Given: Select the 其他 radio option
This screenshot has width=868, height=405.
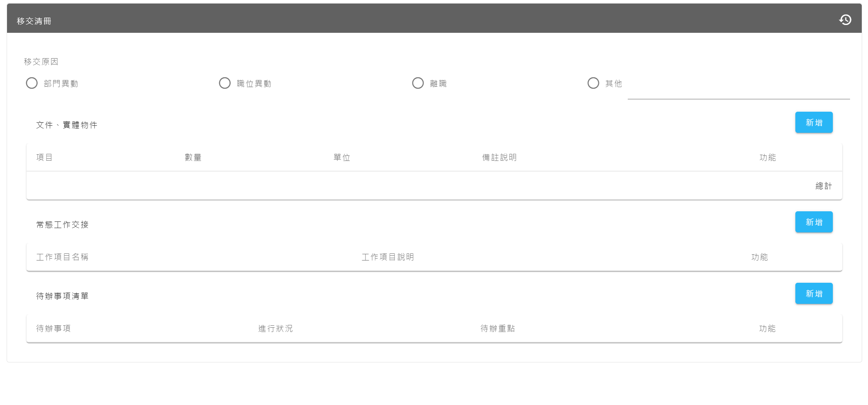Looking at the screenshot, I should 593,83.
